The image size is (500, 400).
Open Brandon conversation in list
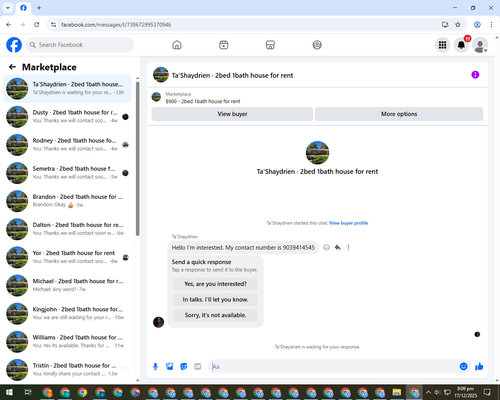(x=67, y=201)
